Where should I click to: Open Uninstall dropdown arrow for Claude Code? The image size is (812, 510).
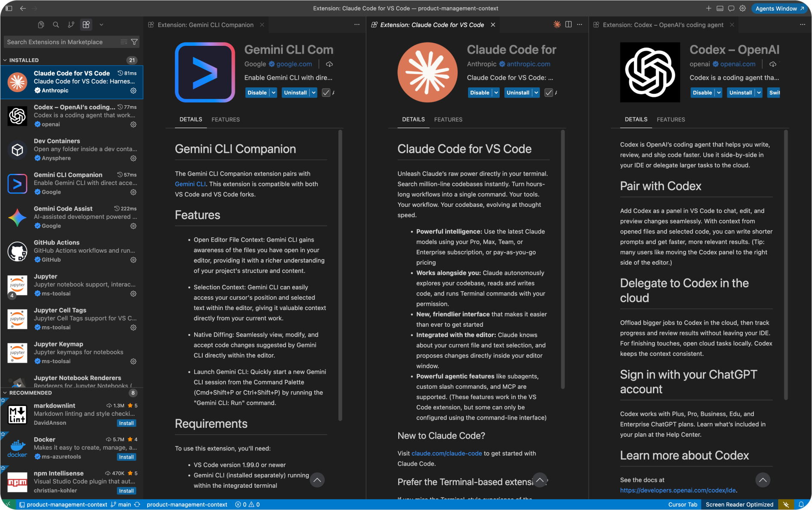(536, 93)
